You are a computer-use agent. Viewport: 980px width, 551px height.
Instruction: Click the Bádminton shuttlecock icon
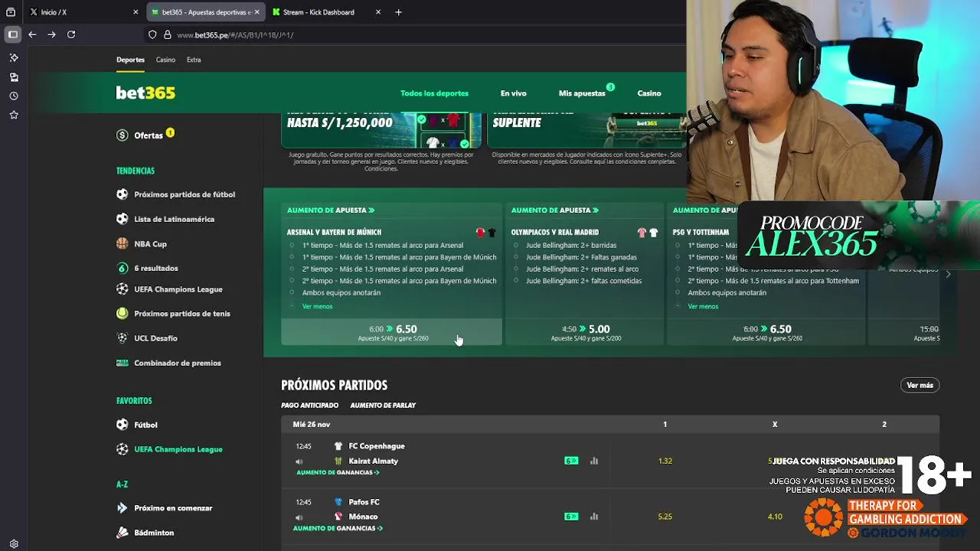coord(122,532)
